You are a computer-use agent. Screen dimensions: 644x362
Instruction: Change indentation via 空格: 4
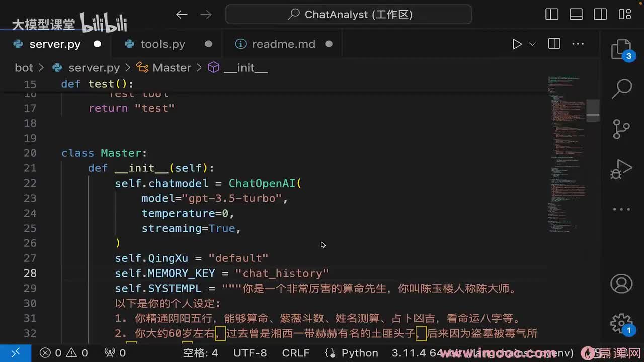point(200,353)
